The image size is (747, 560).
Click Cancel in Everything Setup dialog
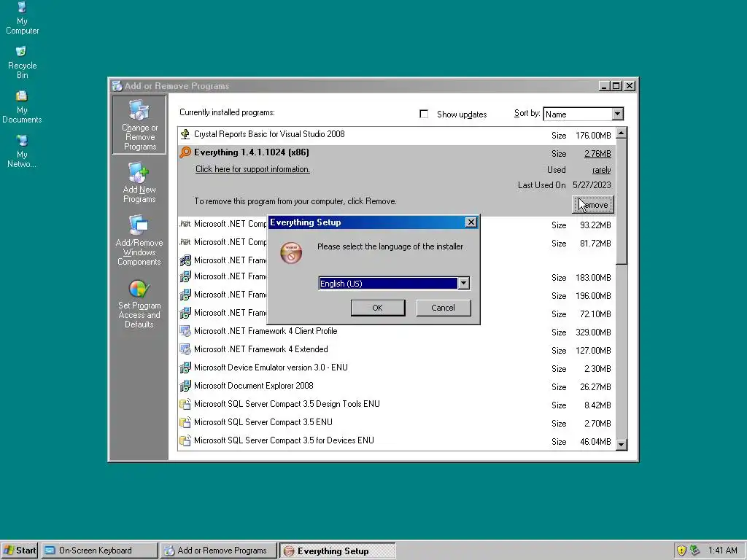tap(444, 308)
